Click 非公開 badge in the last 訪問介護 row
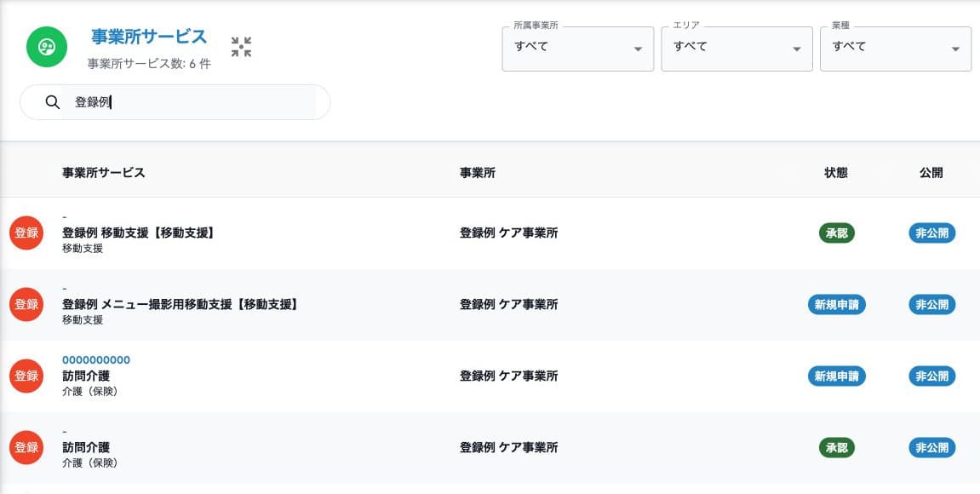The width and height of the screenshot is (980, 494). tap(931, 448)
